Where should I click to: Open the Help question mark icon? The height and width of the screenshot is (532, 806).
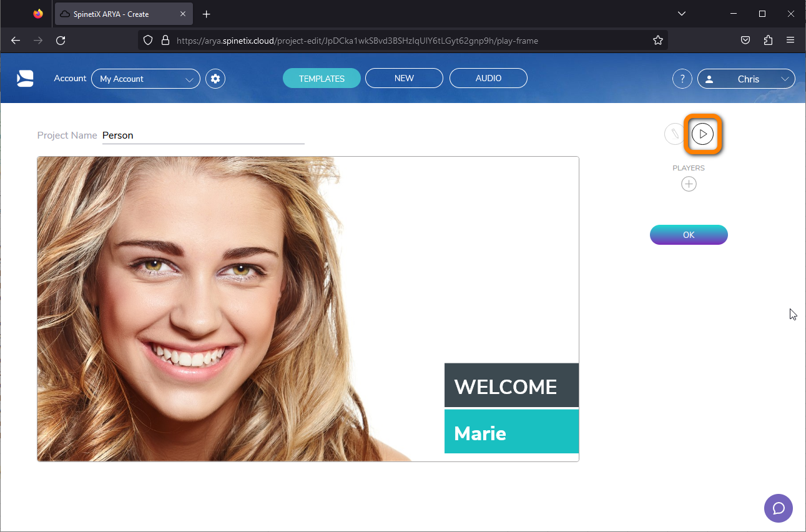[x=682, y=78]
